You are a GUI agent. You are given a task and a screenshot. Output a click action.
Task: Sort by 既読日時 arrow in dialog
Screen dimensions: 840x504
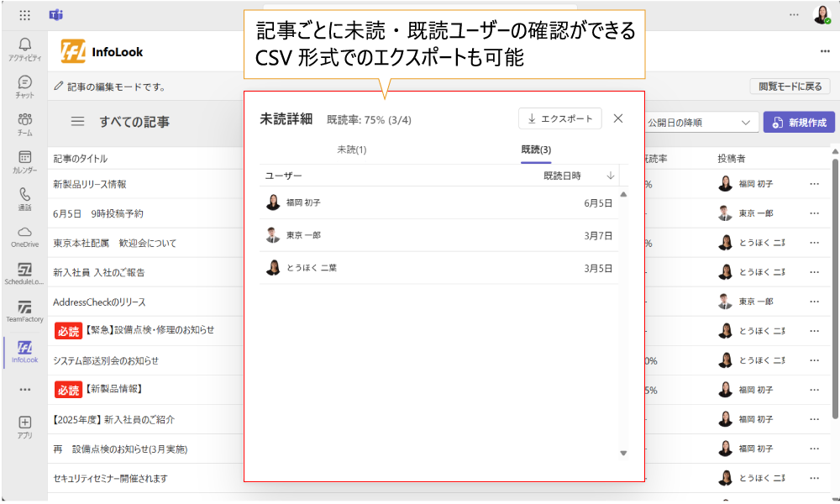[611, 176]
